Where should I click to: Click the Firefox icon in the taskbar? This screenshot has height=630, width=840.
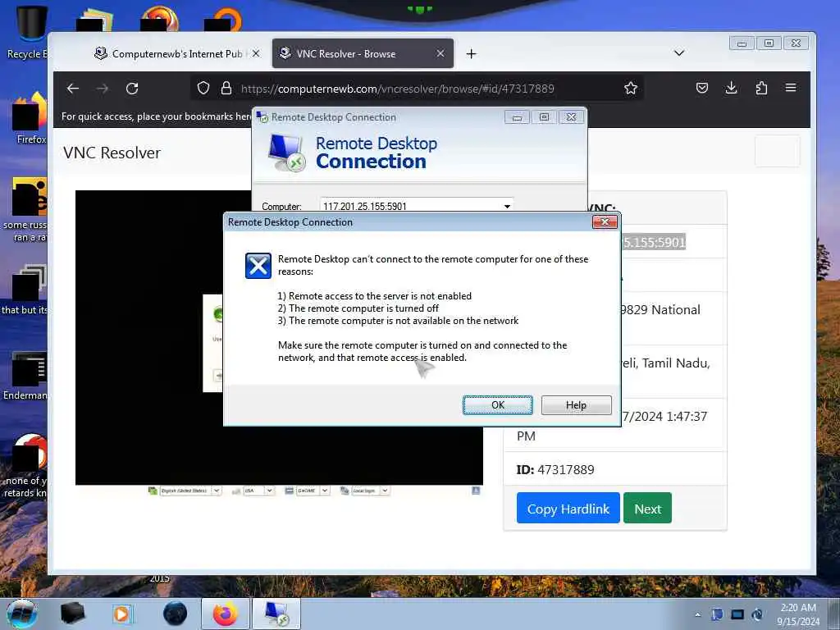pos(225,614)
